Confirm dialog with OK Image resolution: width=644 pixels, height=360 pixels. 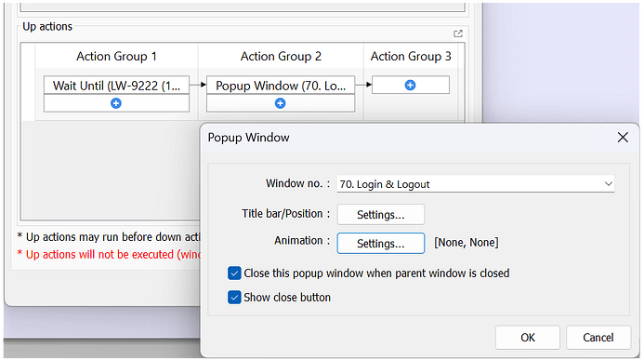527,338
